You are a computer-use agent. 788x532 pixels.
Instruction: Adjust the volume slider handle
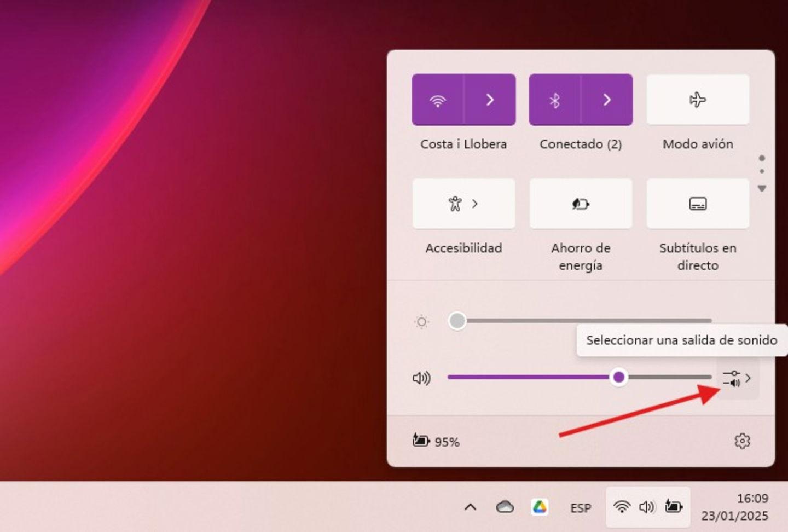[619, 378]
